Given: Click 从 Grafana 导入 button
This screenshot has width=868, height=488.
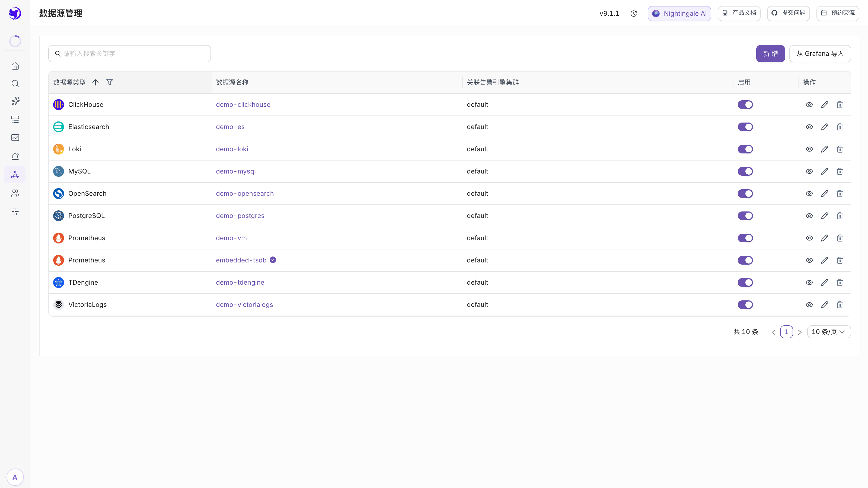Looking at the screenshot, I should 820,54.
